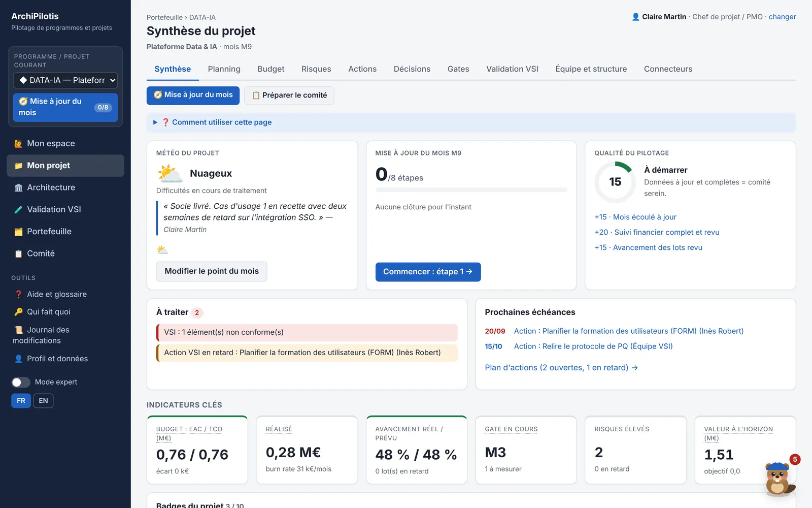Viewport: 812px width, 508px height.
Task: Switch to the Budget tab
Action: pyautogui.click(x=271, y=69)
